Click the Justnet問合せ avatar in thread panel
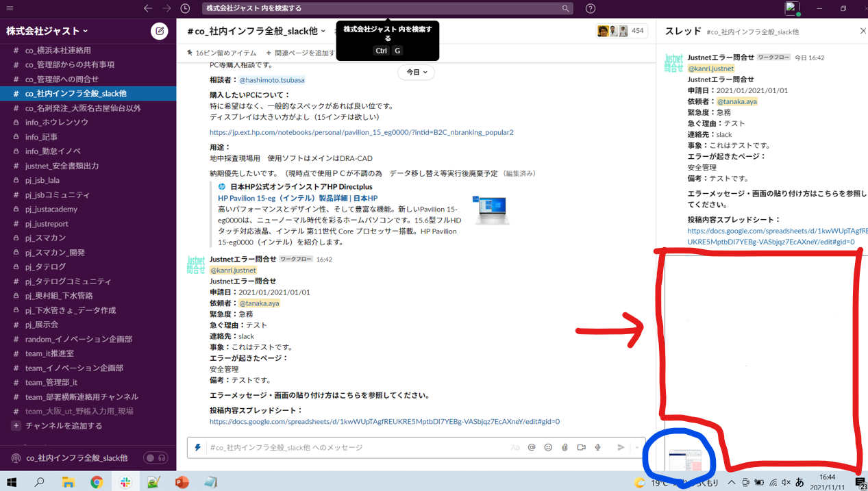868x491 pixels. pyautogui.click(x=674, y=63)
